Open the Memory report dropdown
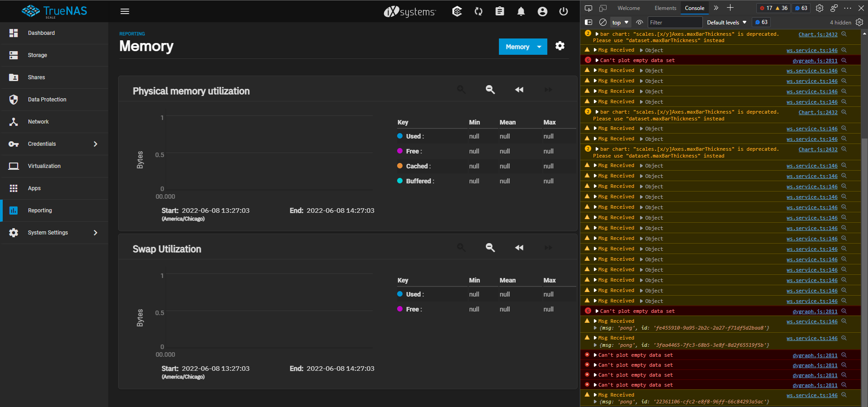The height and width of the screenshot is (407, 868). click(x=523, y=47)
